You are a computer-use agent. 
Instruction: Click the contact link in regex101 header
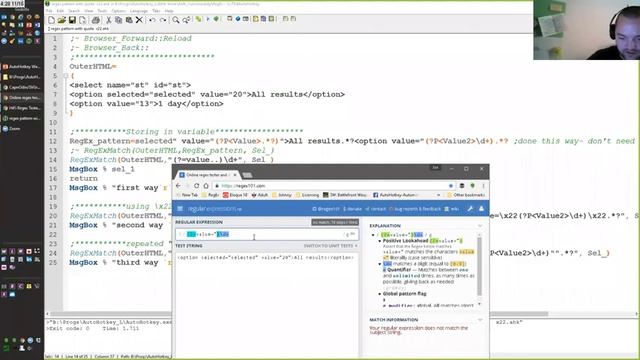pos(376,209)
